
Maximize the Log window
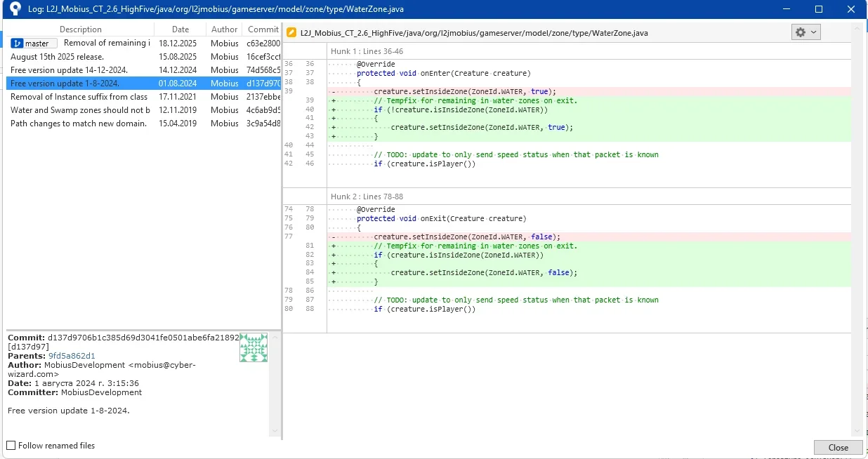[x=819, y=9]
